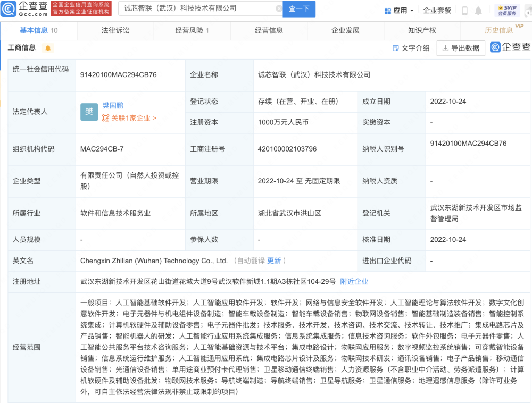Open 文字介绍 text introduction
This screenshot has height=403, width=532.
[x=411, y=48]
